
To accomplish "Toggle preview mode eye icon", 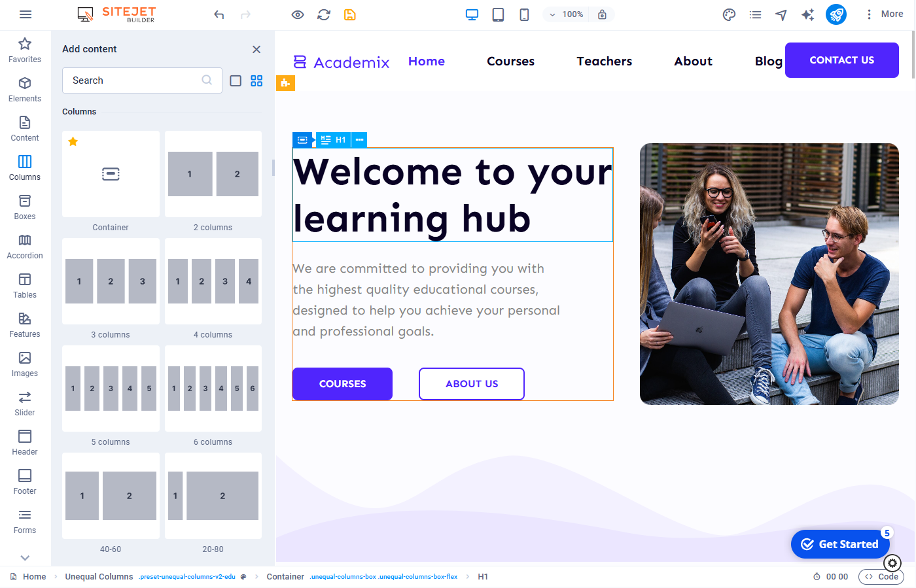I will (x=298, y=14).
